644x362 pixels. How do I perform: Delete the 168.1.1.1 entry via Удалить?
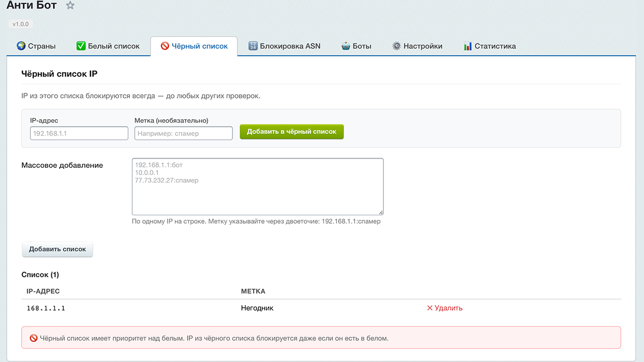click(445, 308)
